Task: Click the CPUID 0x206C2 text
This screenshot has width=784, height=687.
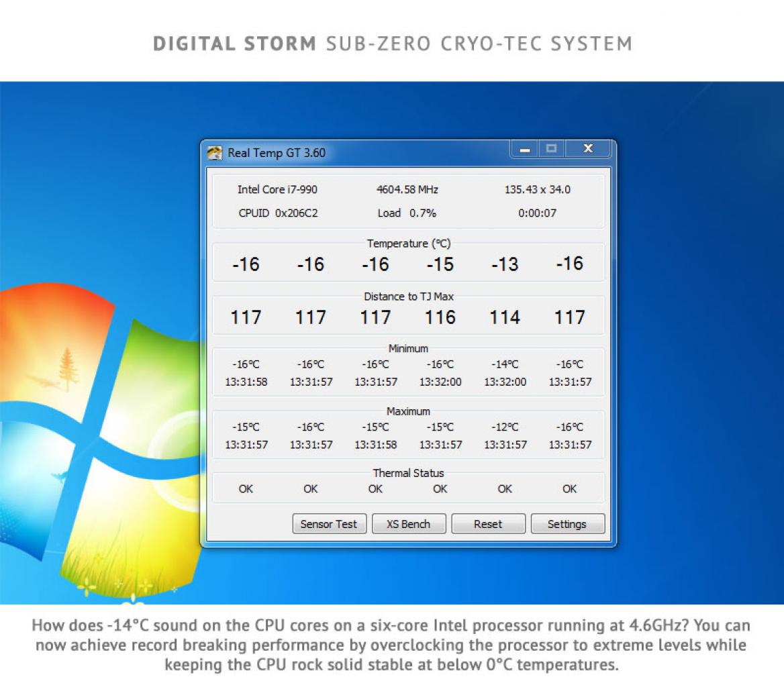Action: (278, 213)
